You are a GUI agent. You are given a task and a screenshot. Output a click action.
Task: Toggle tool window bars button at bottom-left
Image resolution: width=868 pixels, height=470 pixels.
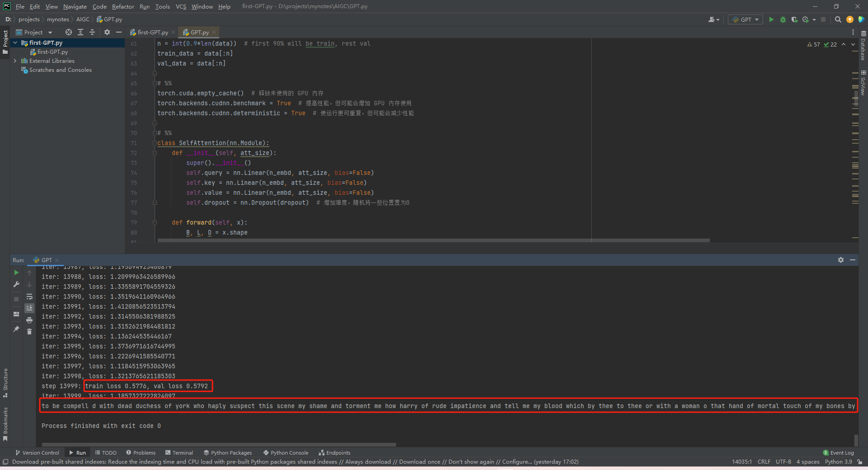(5, 461)
